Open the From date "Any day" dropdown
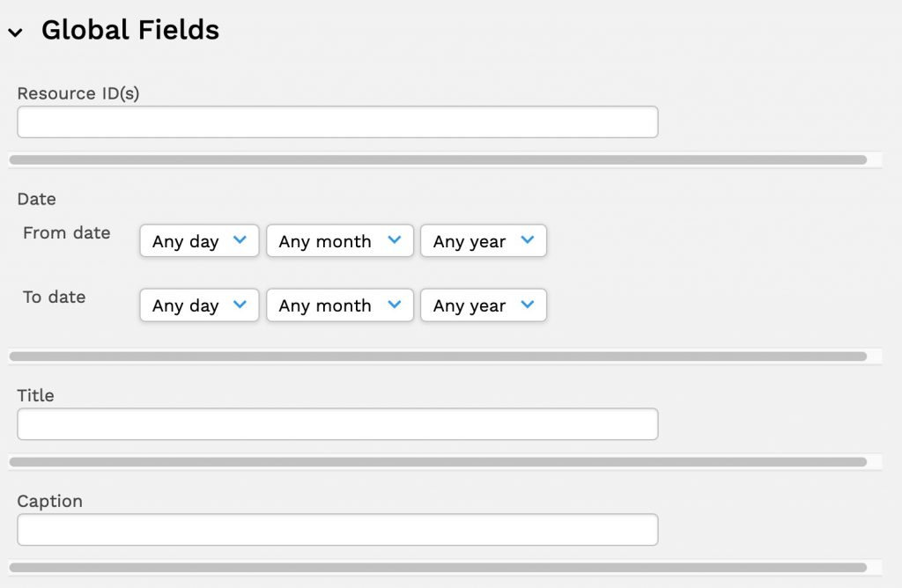Viewport: 902px width, 588px height. coord(199,241)
